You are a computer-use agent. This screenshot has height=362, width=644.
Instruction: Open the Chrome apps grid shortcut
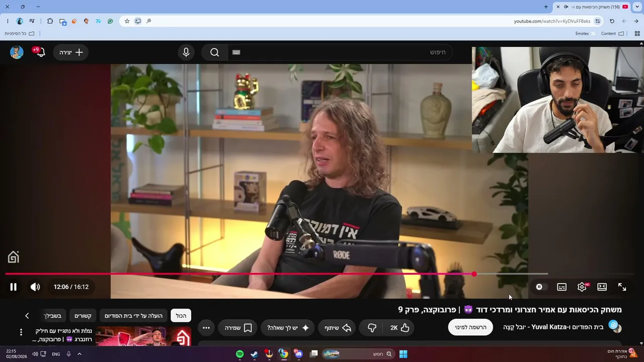point(637,34)
